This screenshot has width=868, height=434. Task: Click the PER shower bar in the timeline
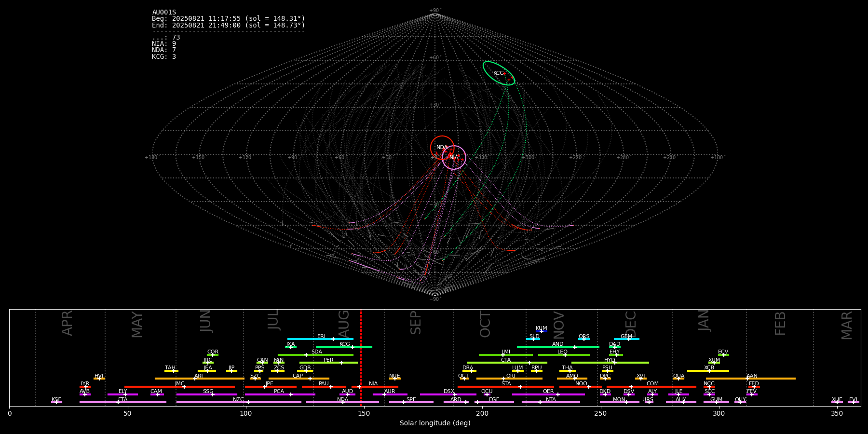point(328,363)
